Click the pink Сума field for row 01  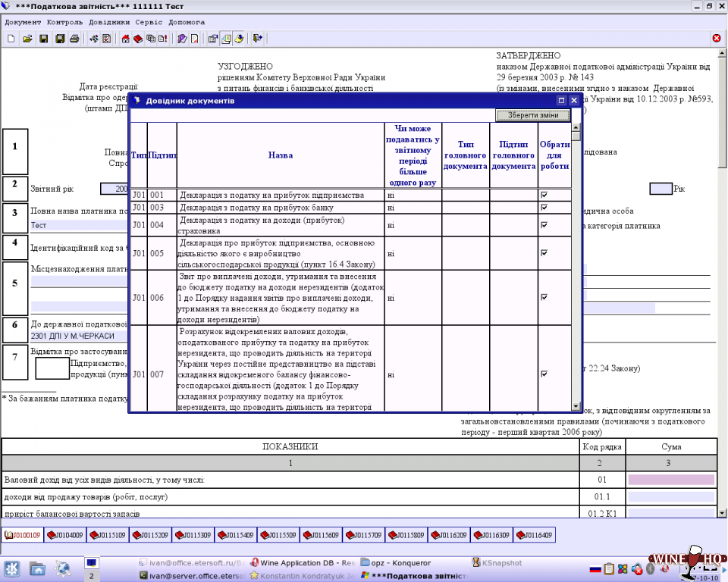click(x=671, y=480)
